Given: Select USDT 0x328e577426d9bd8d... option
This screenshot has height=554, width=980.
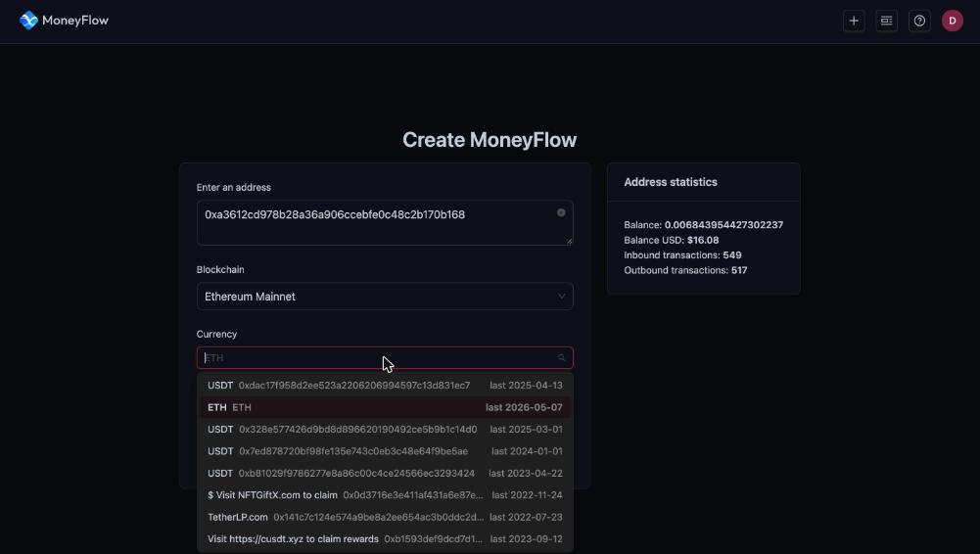Looking at the screenshot, I should pyautogui.click(x=385, y=429).
